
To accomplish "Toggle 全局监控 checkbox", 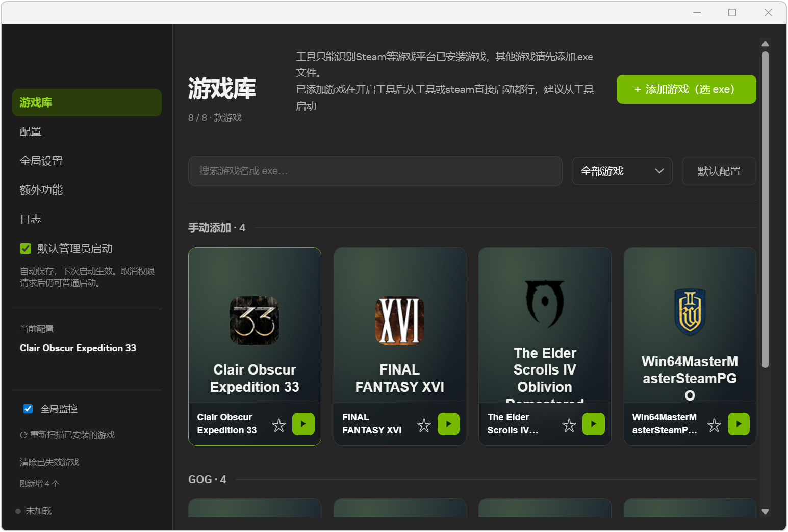I will click(28, 409).
